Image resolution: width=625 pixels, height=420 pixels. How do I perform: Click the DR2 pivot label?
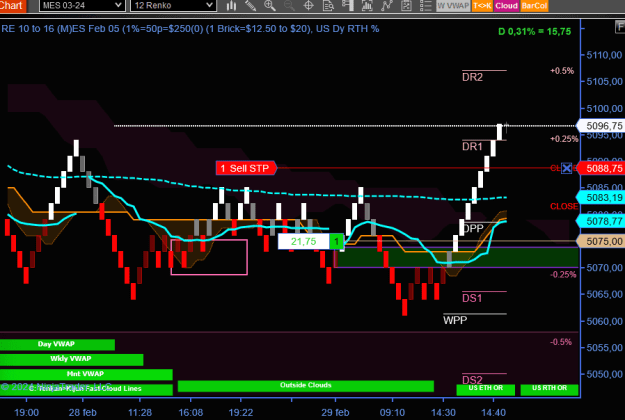(472, 77)
